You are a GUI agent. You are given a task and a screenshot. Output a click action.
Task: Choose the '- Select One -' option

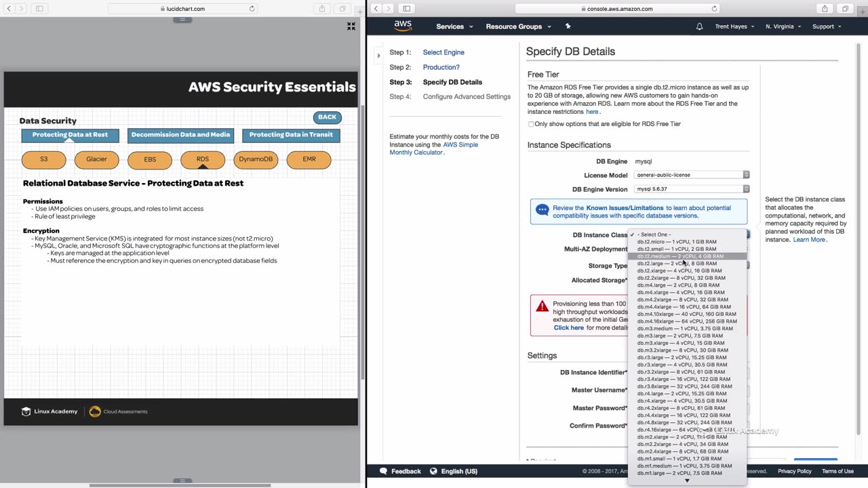point(687,235)
